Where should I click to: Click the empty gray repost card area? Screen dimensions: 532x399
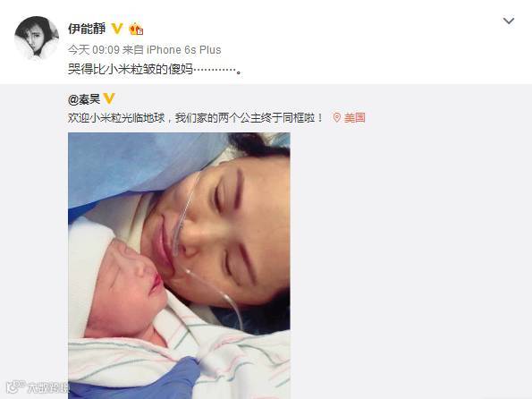[410, 258]
